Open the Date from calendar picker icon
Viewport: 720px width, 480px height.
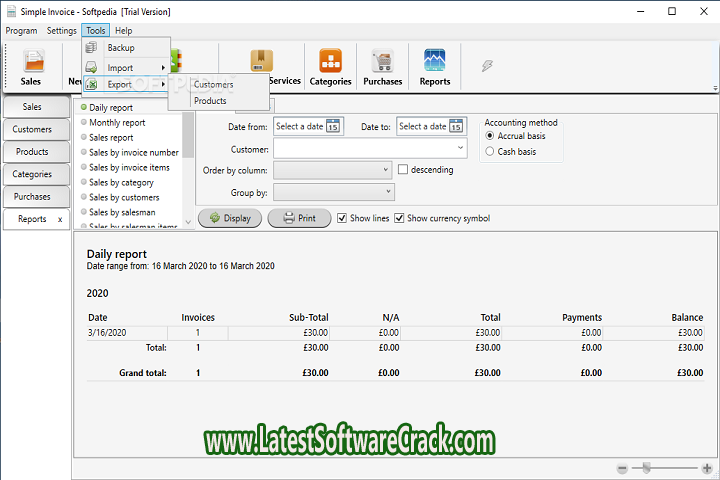coord(333,127)
